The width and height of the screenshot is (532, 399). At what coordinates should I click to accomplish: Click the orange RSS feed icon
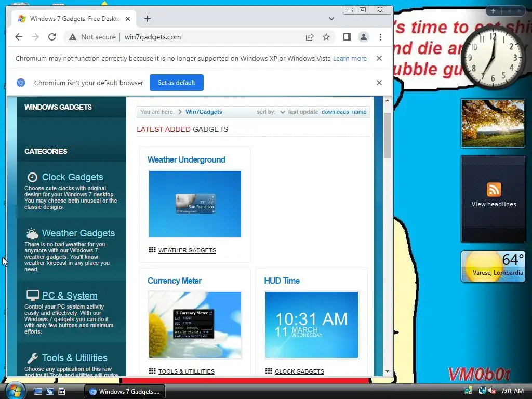coord(494,189)
